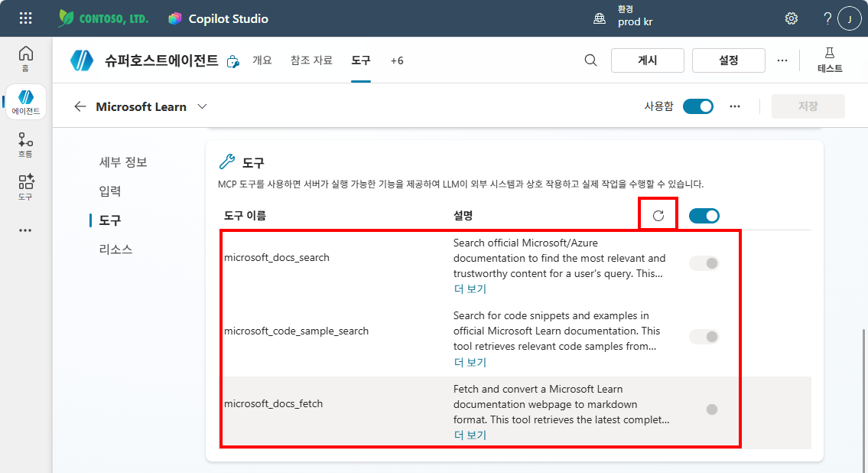Switch to the 참조 자료 tab
Screen dimensions: 868x473
point(312,60)
